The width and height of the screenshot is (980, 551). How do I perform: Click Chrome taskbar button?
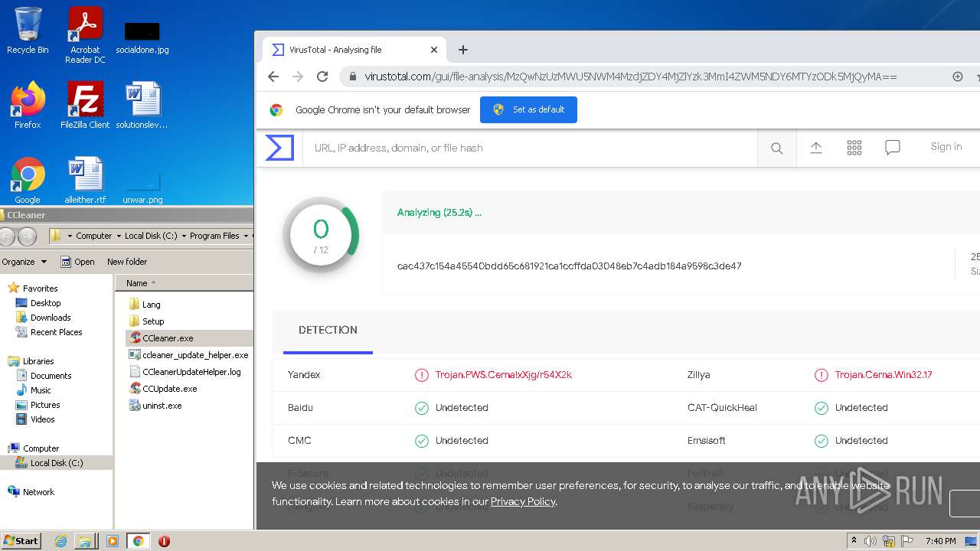point(138,541)
